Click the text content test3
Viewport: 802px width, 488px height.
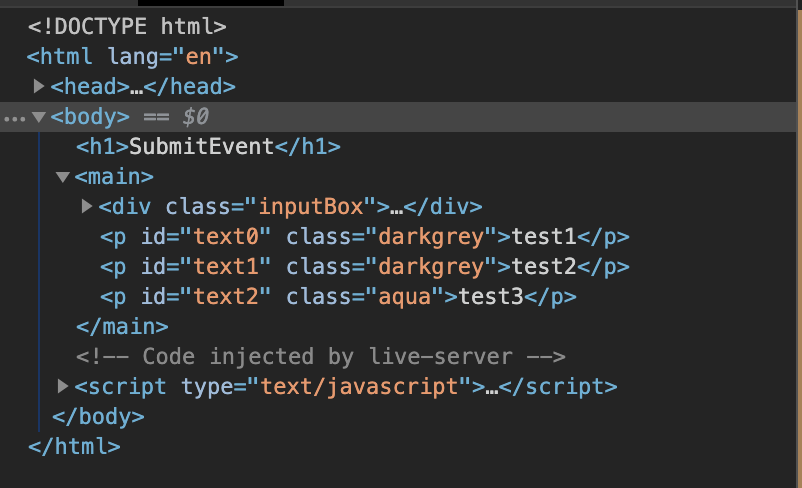(491, 297)
